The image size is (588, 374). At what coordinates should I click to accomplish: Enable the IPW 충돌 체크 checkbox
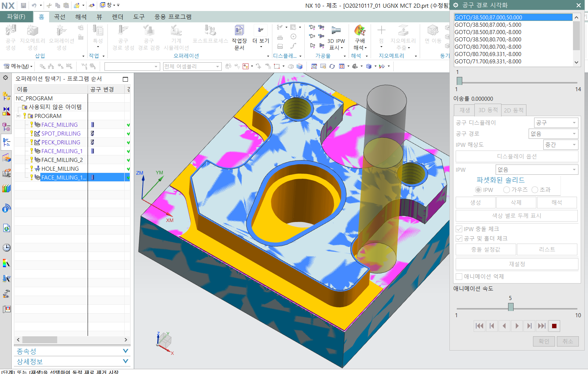[459, 229]
